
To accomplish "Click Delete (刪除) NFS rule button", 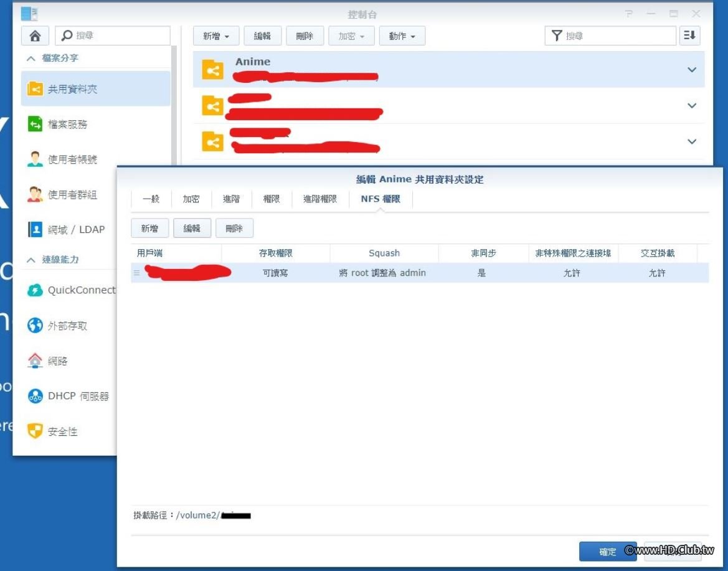I will [234, 228].
